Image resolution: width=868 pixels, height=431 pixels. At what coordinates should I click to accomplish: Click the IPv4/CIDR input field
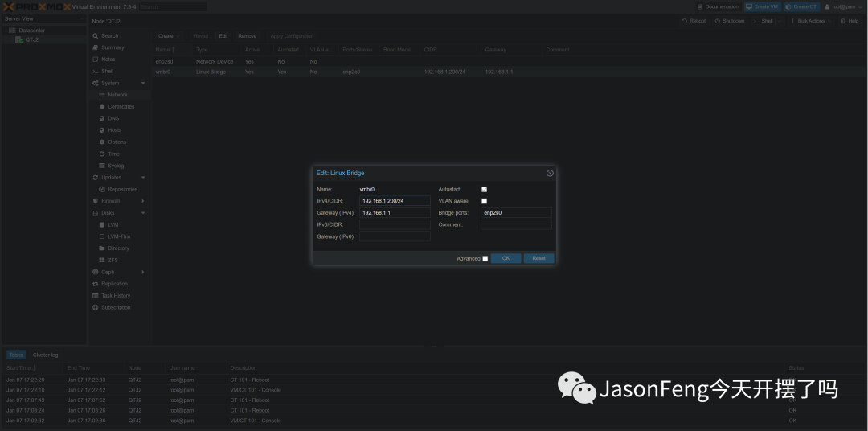click(395, 201)
